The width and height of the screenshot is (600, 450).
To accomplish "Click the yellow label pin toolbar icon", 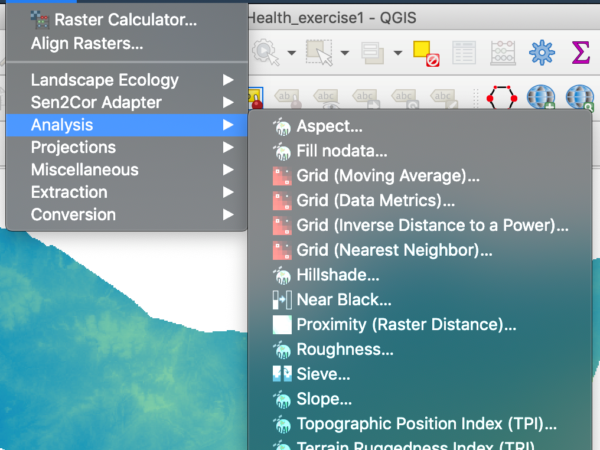I will (256, 98).
